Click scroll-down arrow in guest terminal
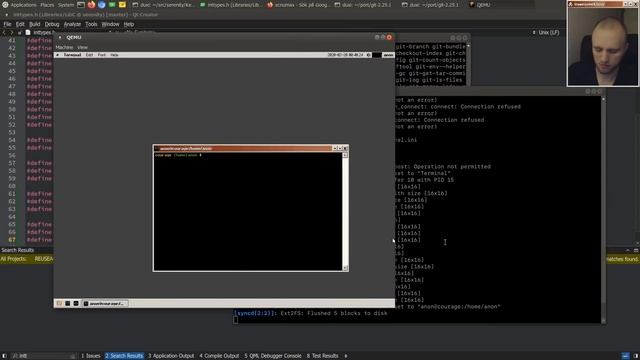Viewport: 640px width, 360px height. coord(345,268)
